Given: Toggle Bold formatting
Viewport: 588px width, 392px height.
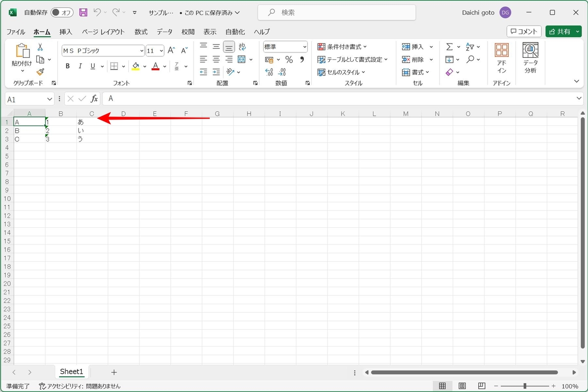Looking at the screenshot, I should [x=68, y=66].
